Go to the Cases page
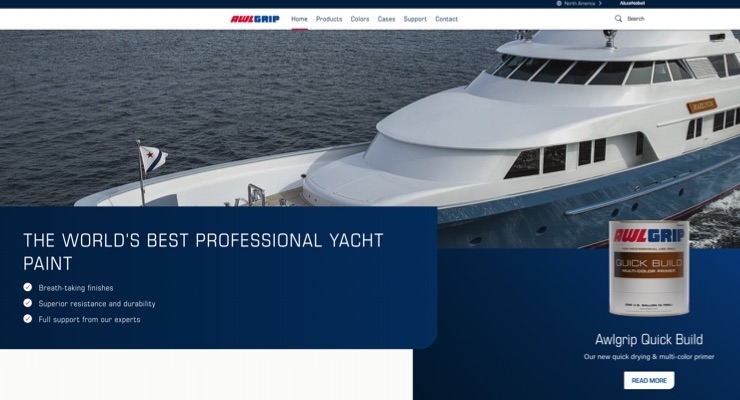 pyautogui.click(x=386, y=19)
